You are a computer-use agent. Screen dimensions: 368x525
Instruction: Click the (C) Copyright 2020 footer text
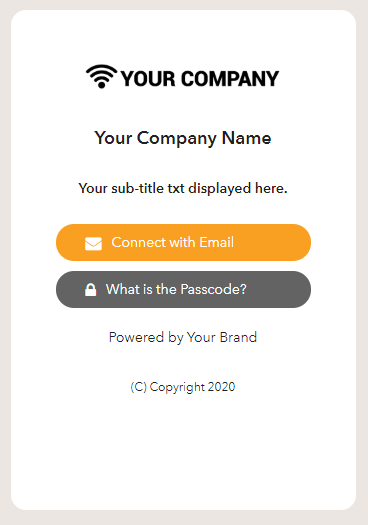tap(183, 387)
